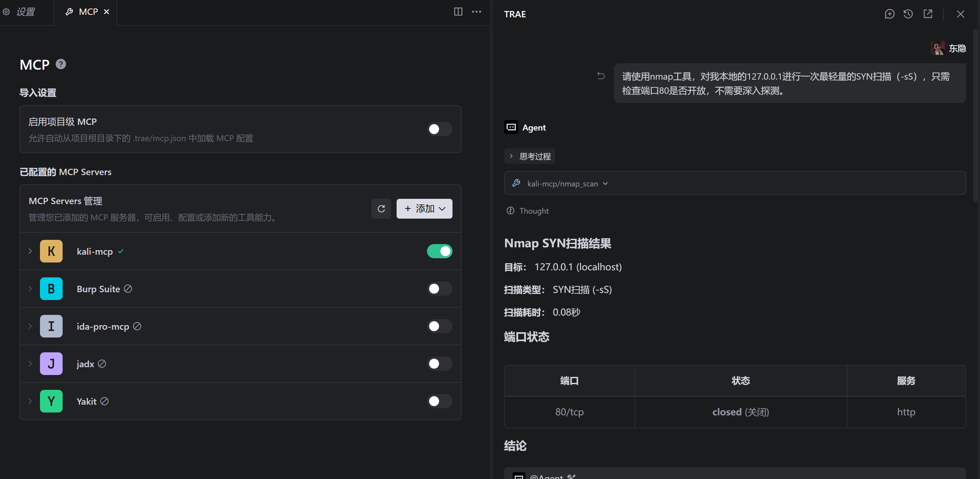Enable the ida-pro-mcp server toggle

(x=439, y=326)
